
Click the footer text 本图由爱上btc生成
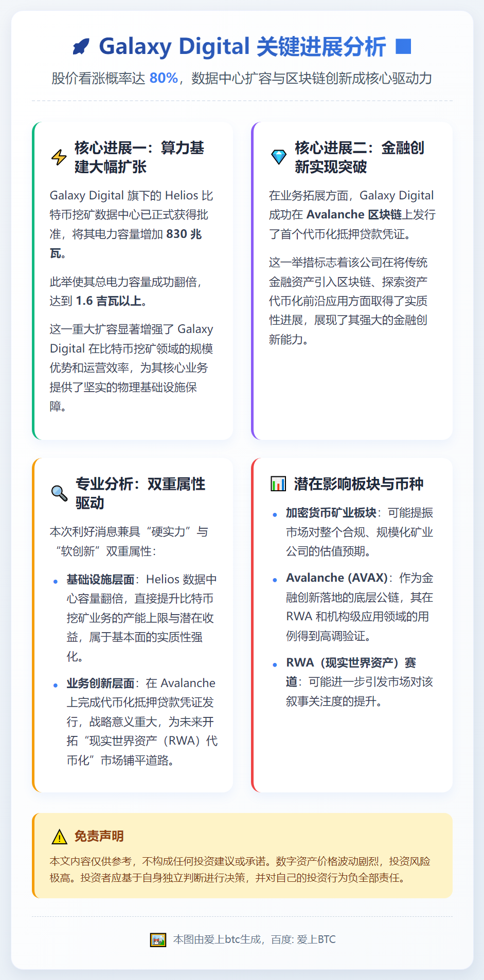(x=217, y=940)
